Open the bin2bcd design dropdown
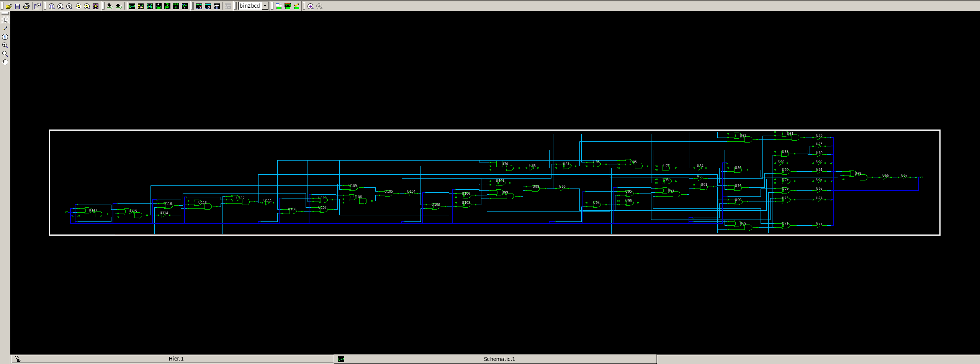 (265, 6)
